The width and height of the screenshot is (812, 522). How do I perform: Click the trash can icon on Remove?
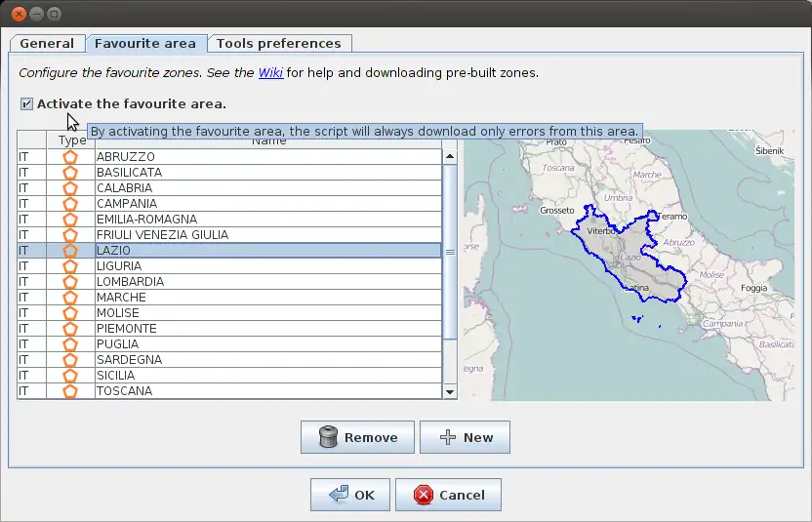click(x=328, y=437)
